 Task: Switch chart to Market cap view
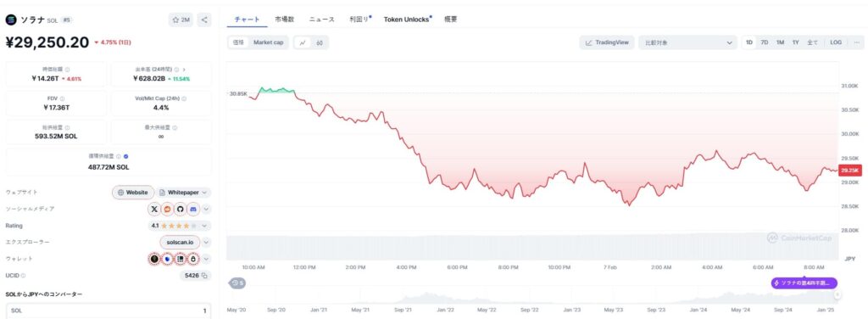point(269,42)
